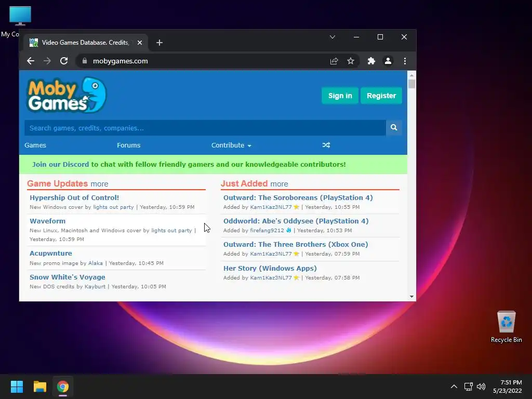Open the Games menu item

(35, 145)
